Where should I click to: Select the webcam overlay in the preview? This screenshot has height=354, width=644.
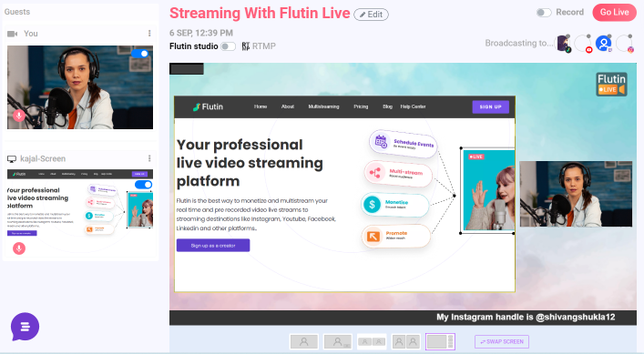pyautogui.click(x=576, y=194)
